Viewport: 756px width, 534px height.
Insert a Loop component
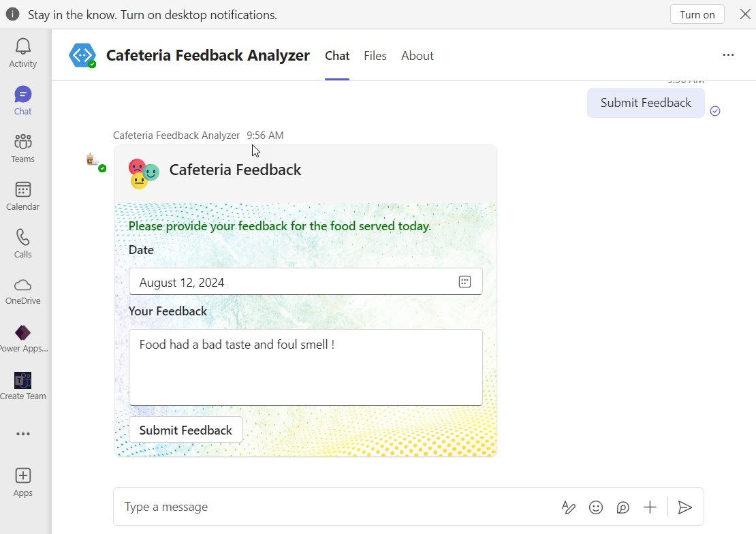coord(623,507)
